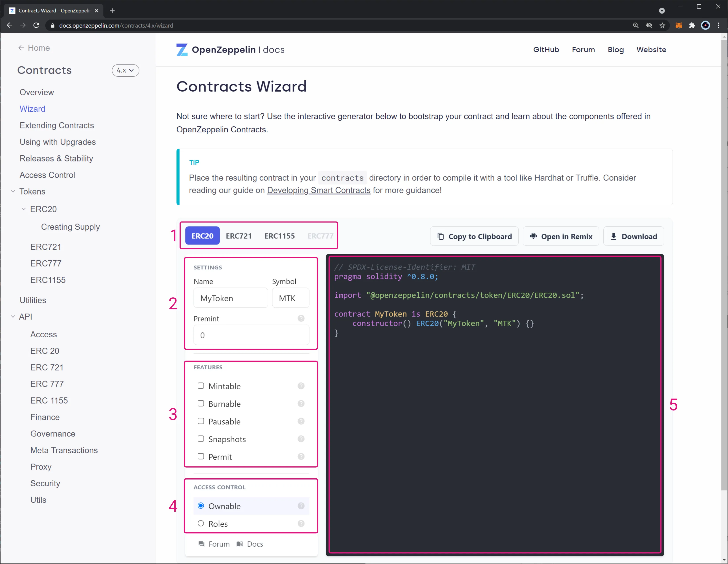Enable the Snapshots feature checkbox
Screen dimensions: 728x564
(x=201, y=439)
